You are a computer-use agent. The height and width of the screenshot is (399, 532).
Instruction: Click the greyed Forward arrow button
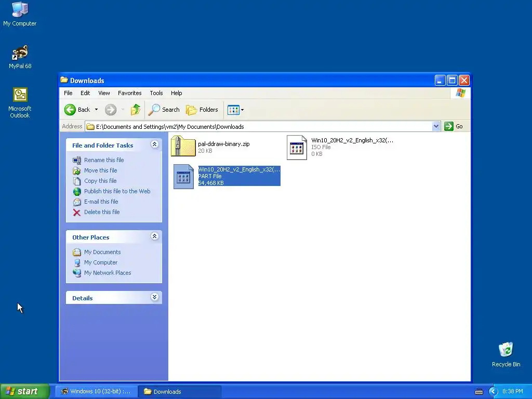[x=111, y=110]
